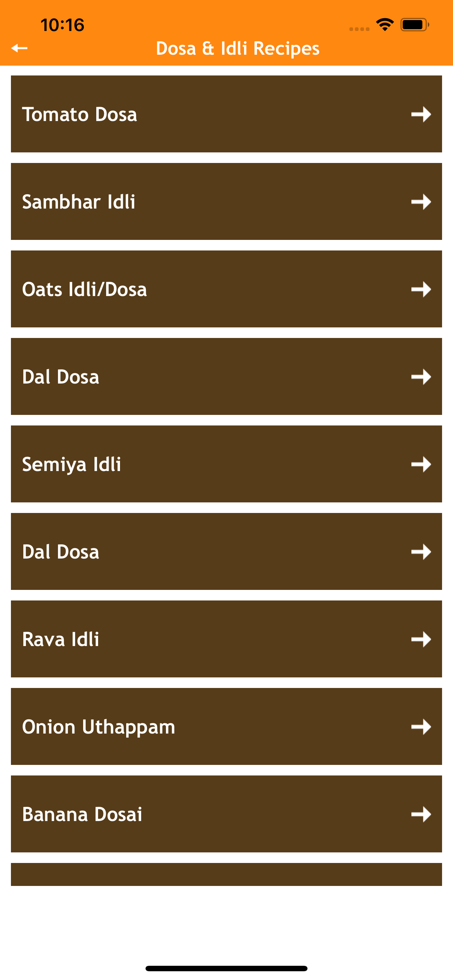453x980 pixels.
Task: Select the arrow icon on Onion Uthappam
Action: 421,727
